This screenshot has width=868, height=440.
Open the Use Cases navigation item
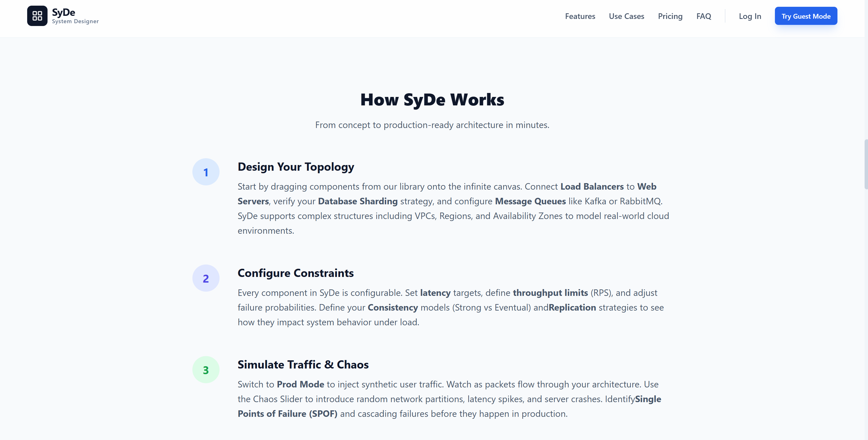point(626,16)
